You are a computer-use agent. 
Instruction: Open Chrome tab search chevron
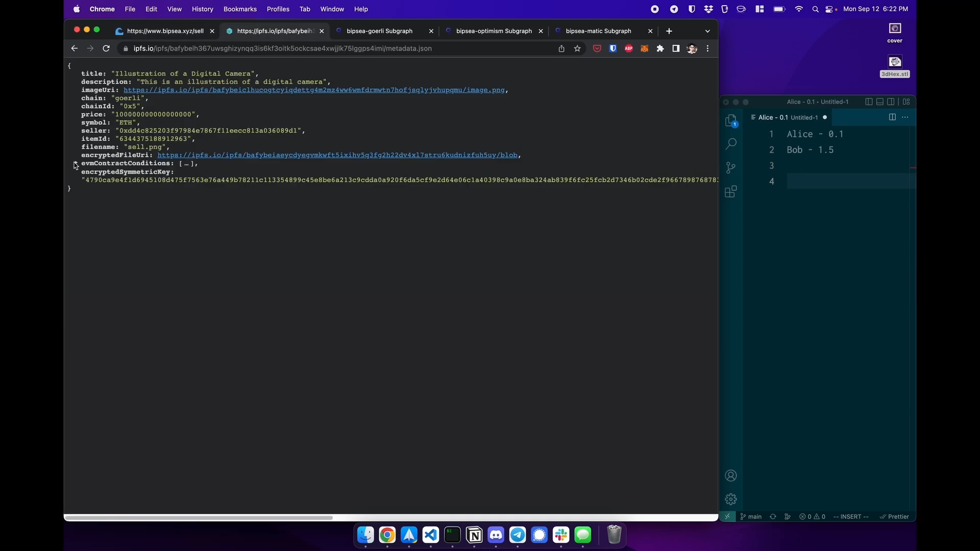tap(707, 31)
